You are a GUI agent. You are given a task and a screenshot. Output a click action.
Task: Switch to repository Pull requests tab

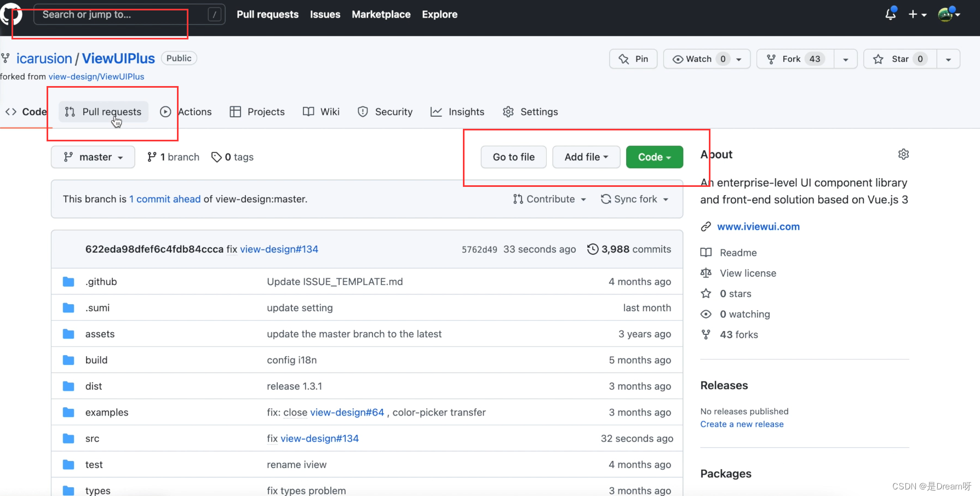pyautogui.click(x=104, y=112)
